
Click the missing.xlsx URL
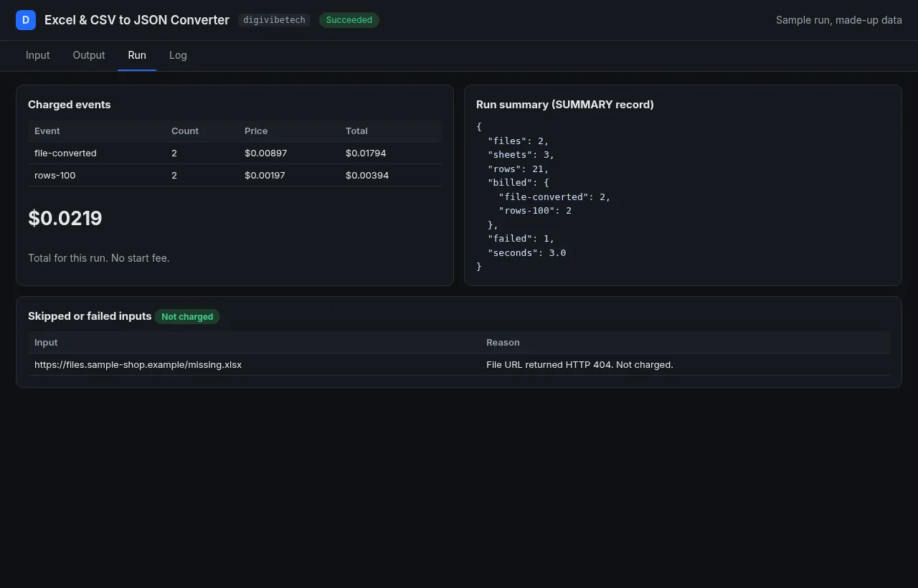pyautogui.click(x=138, y=365)
